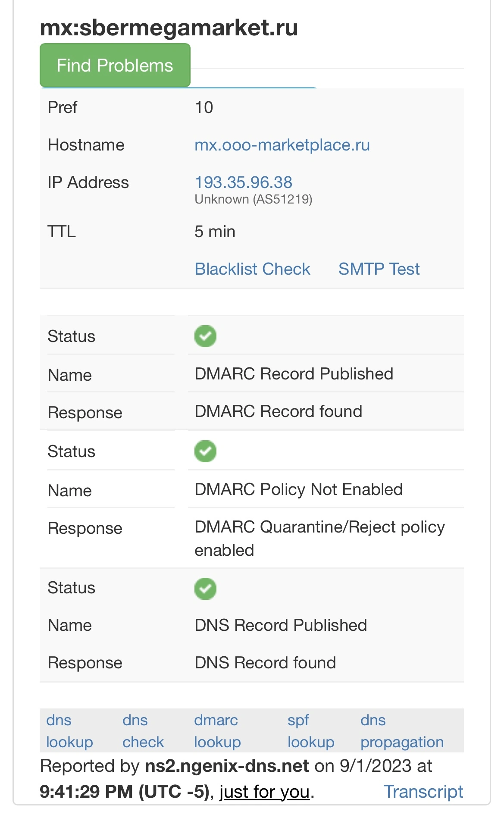504x821 pixels.
Task: Click green check icon for DMARC Policy Not Enabled
Action: (x=205, y=451)
